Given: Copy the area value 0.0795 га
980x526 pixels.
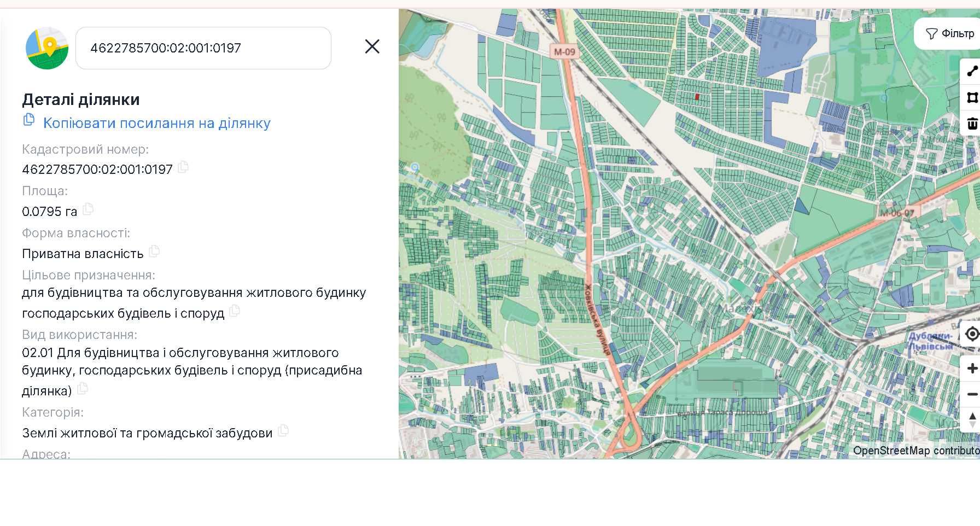Looking at the screenshot, I should tap(88, 209).
